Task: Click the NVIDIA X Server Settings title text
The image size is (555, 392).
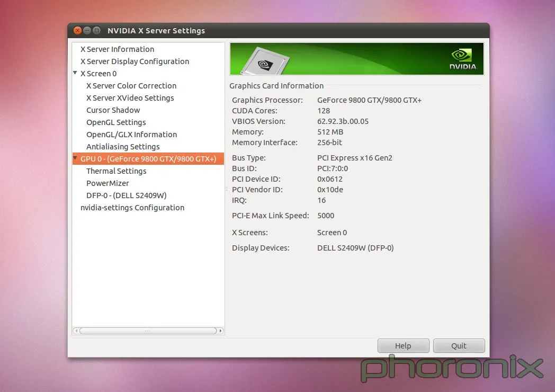Action: pyautogui.click(x=156, y=31)
